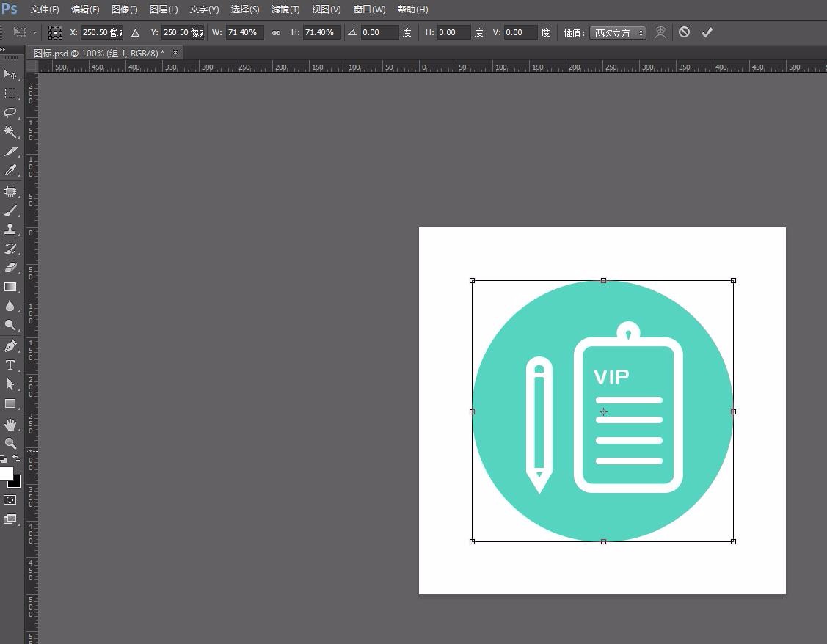The width and height of the screenshot is (827, 644).
Task: Select the Zoom tool in the toolbox
Action: click(10, 443)
